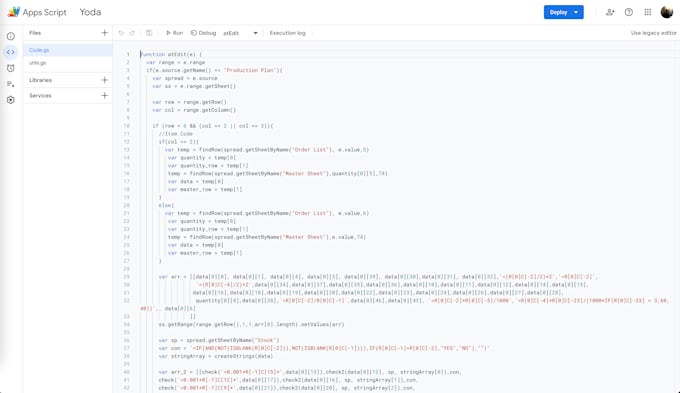
Task: Open the Triggers clock icon
Action: [11, 68]
